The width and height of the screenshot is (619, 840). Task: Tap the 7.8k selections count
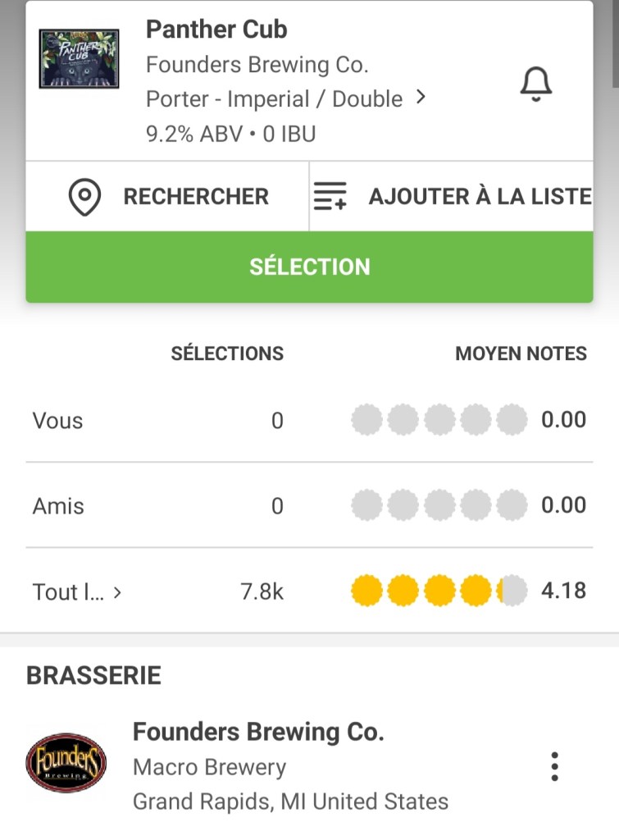pyautogui.click(x=262, y=592)
